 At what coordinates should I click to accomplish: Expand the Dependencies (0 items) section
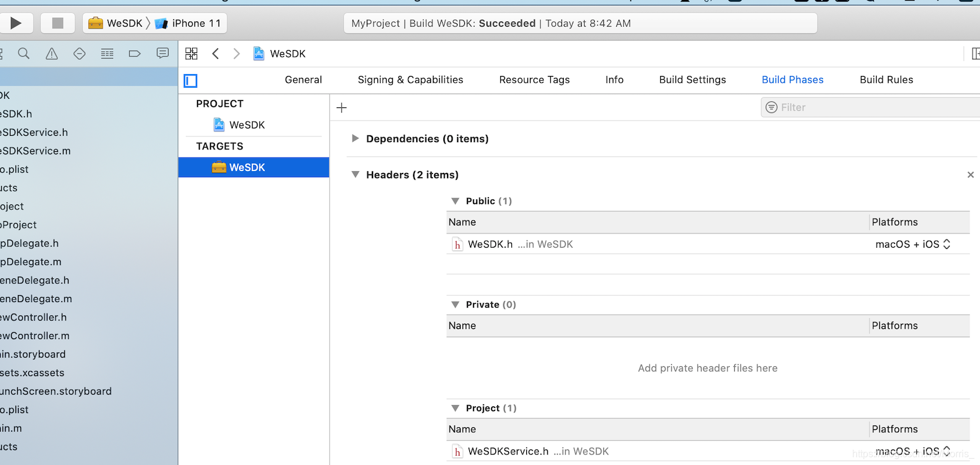[355, 138]
